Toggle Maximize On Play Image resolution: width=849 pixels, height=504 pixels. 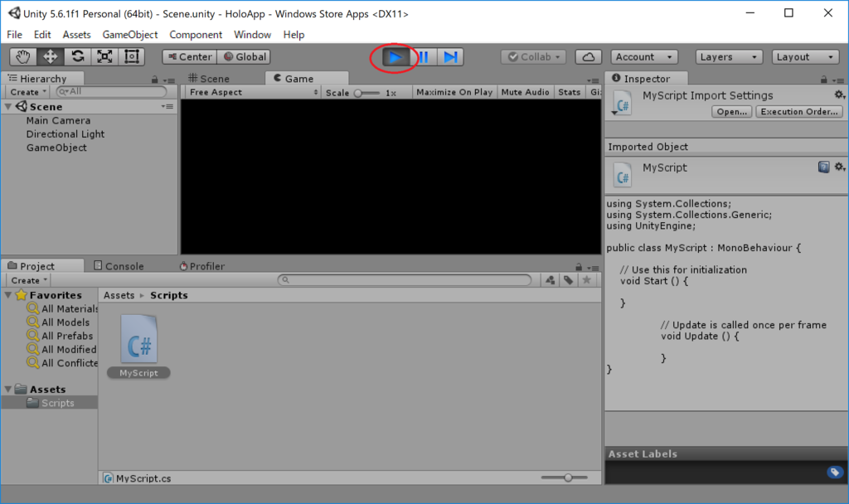click(454, 93)
